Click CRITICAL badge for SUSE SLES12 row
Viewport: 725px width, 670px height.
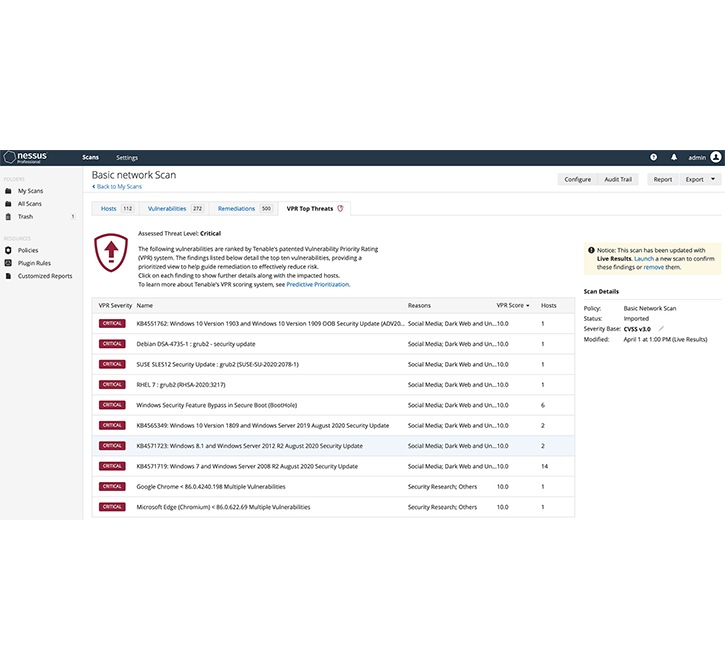[112, 364]
